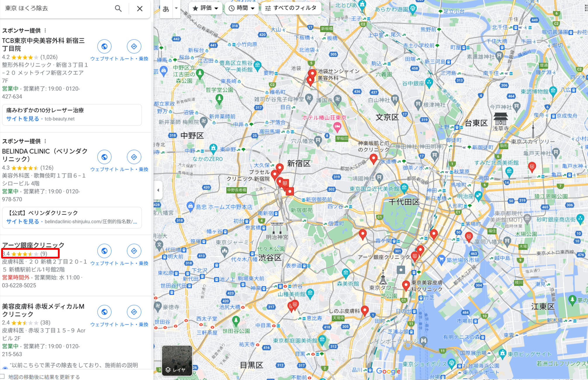Open the 評価 rating filter dropdown

click(206, 8)
